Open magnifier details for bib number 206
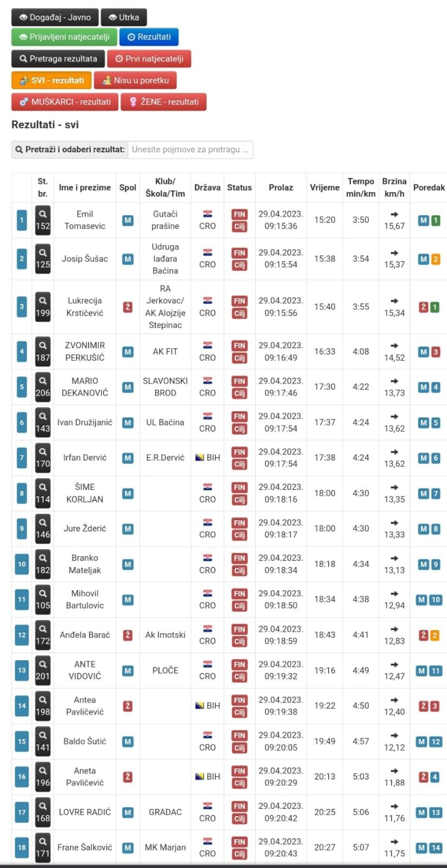Viewport: 447px width, 868px height. click(43, 387)
